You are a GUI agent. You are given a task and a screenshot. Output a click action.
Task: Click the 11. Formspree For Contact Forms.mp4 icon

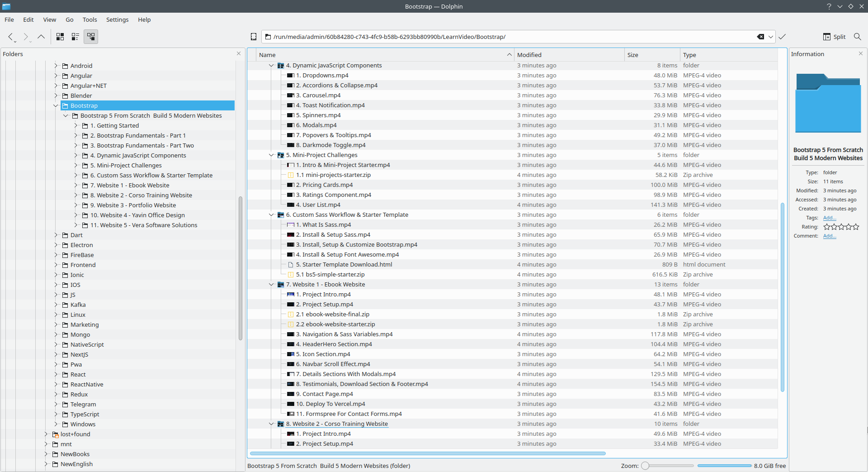coord(291,414)
